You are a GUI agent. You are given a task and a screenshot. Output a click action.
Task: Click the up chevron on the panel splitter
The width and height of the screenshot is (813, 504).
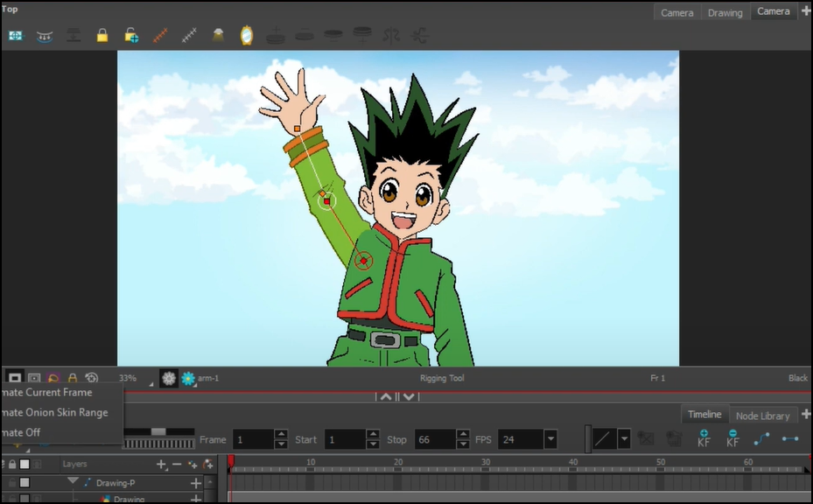386,396
